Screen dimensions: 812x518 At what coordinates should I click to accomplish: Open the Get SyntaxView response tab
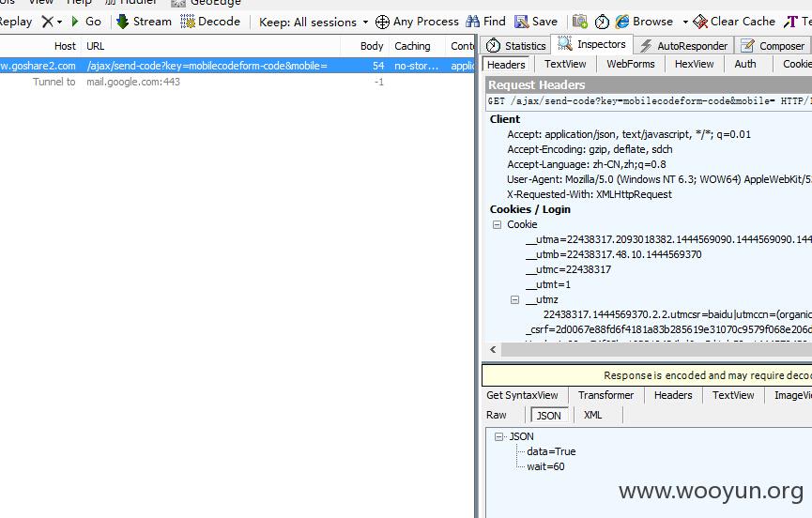click(x=522, y=395)
